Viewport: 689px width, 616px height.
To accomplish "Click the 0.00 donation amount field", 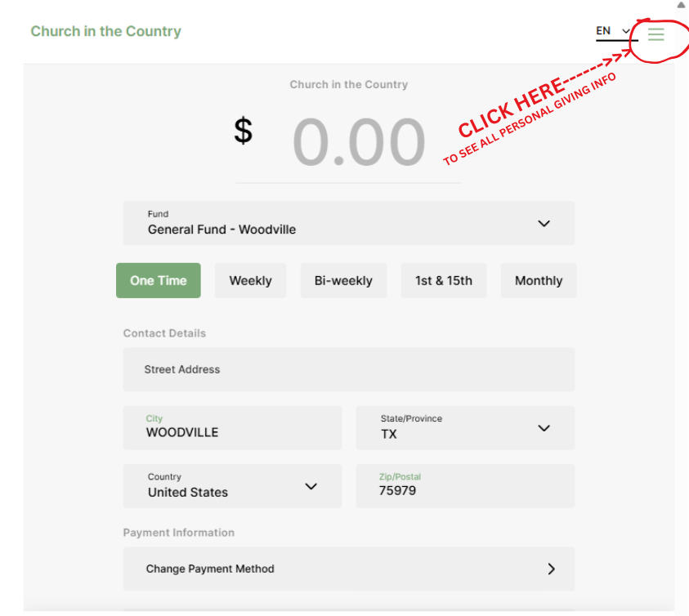I will [x=358, y=142].
